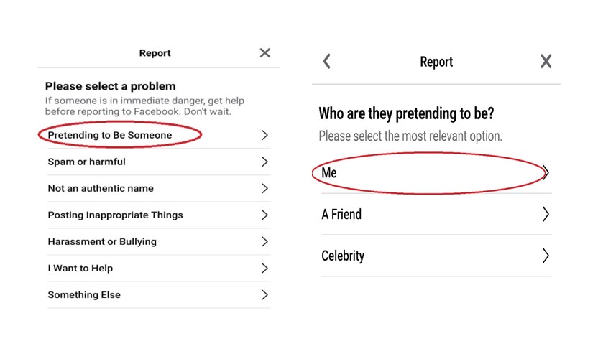Open the 'Something Else' option

(84, 294)
